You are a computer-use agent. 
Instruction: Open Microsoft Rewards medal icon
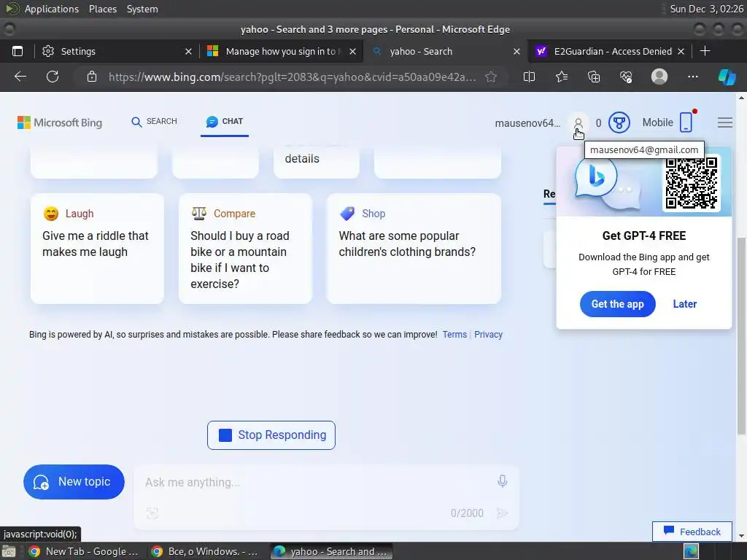[619, 122]
